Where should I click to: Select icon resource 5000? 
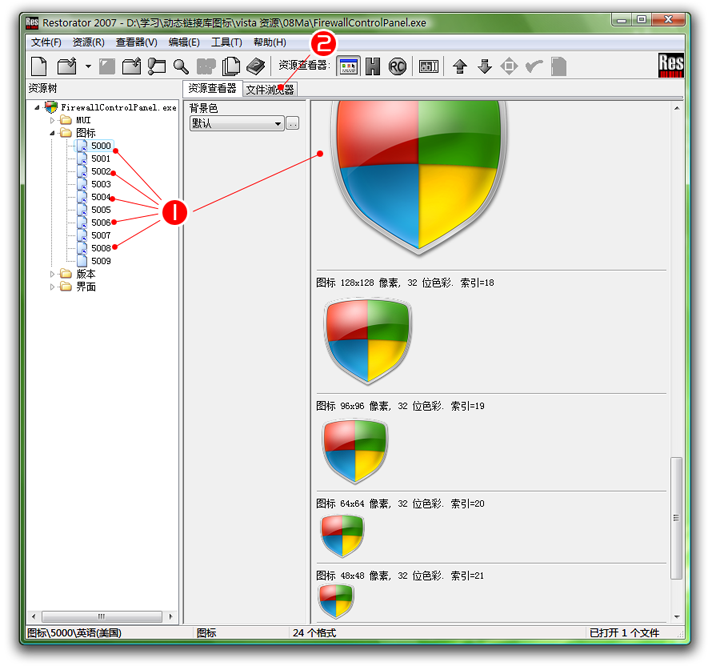[x=101, y=146]
